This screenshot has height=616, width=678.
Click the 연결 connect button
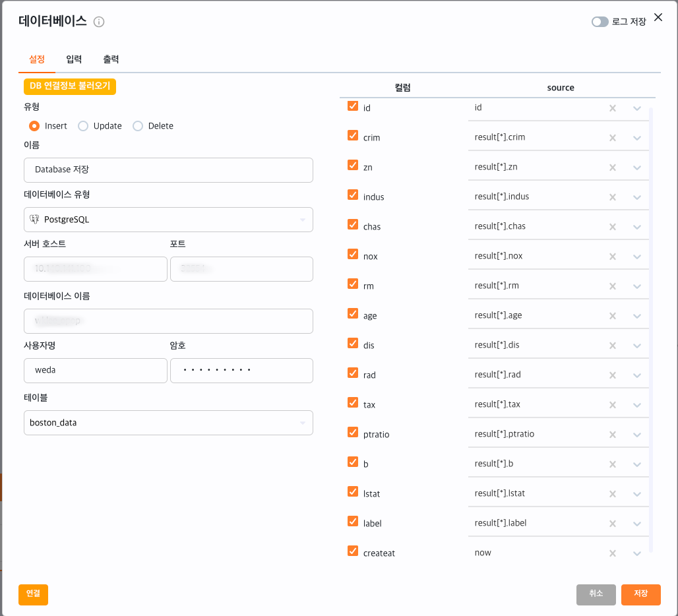(33, 594)
